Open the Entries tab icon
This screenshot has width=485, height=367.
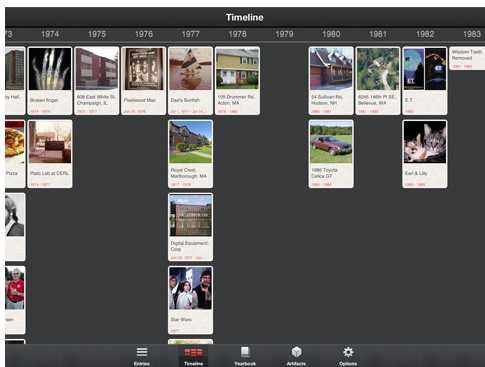click(x=142, y=352)
